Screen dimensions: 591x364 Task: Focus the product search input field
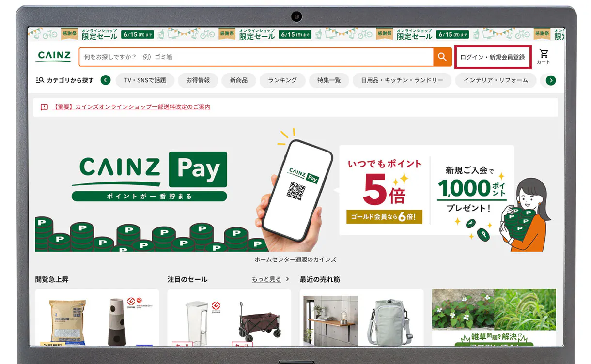coord(256,57)
